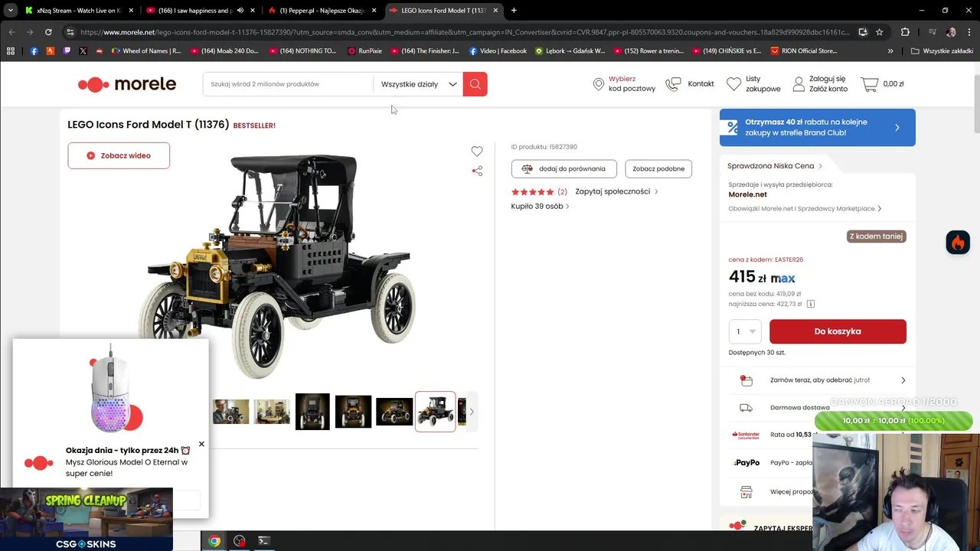Reload the page in Chrome
Viewport: 980px width, 551px height.
pyautogui.click(x=48, y=32)
